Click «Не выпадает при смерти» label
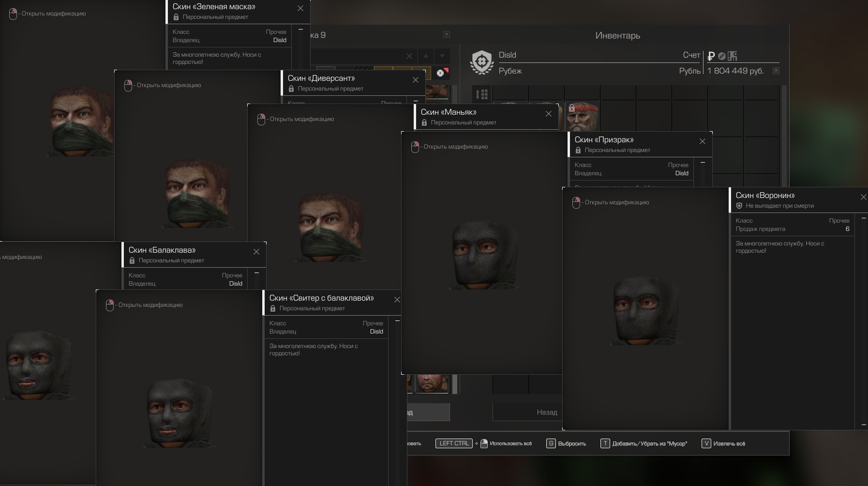The width and height of the screenshot is (868, 486). 780,206
